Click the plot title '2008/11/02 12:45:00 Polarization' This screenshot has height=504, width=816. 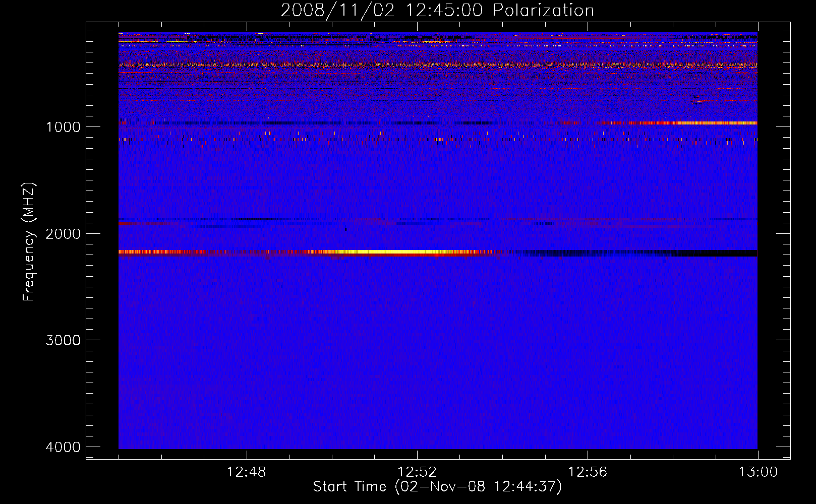437,10
